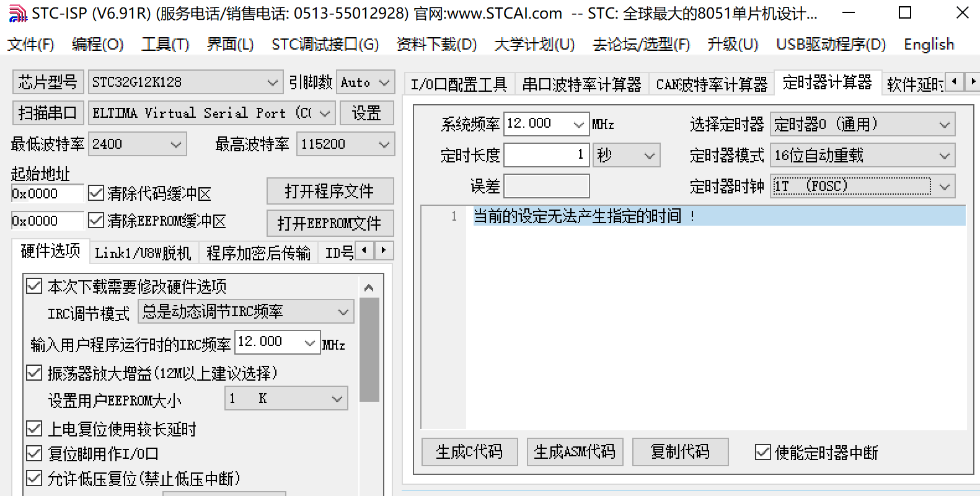Viewport: 980px width, 496px height.
Task: Open 资料下载(D) menu
Action: (x=436, y=44)
